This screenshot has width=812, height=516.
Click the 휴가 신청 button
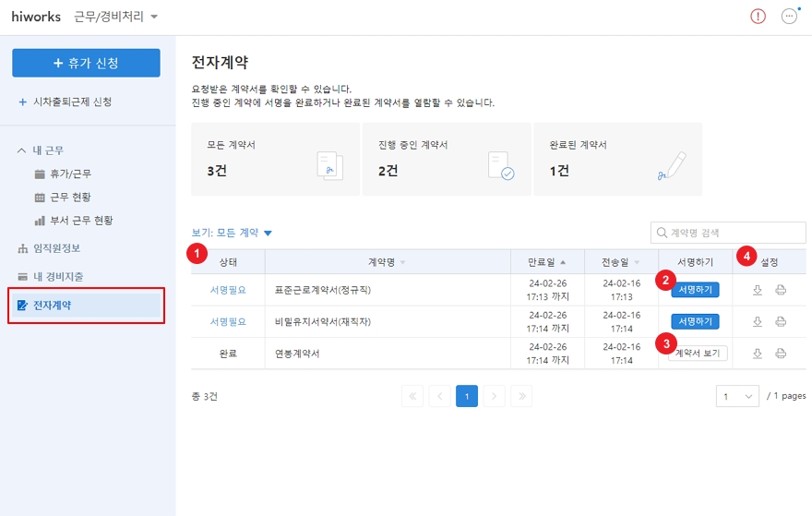pyautogui.click(x=86, y=63)
